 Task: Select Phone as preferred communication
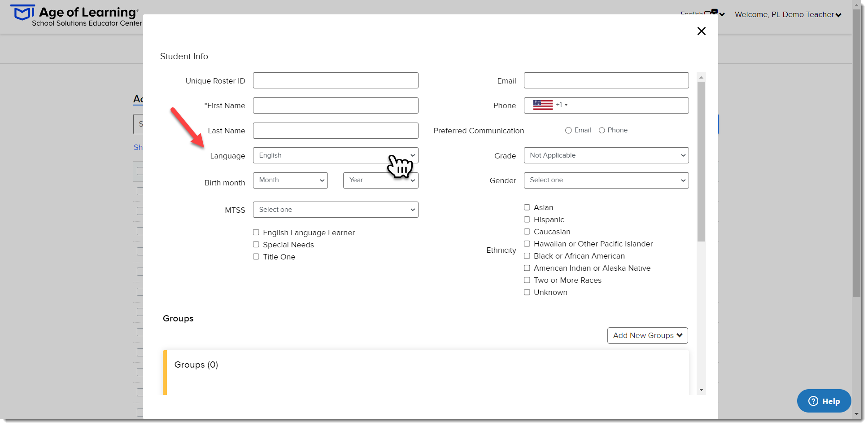coord(602,130)
